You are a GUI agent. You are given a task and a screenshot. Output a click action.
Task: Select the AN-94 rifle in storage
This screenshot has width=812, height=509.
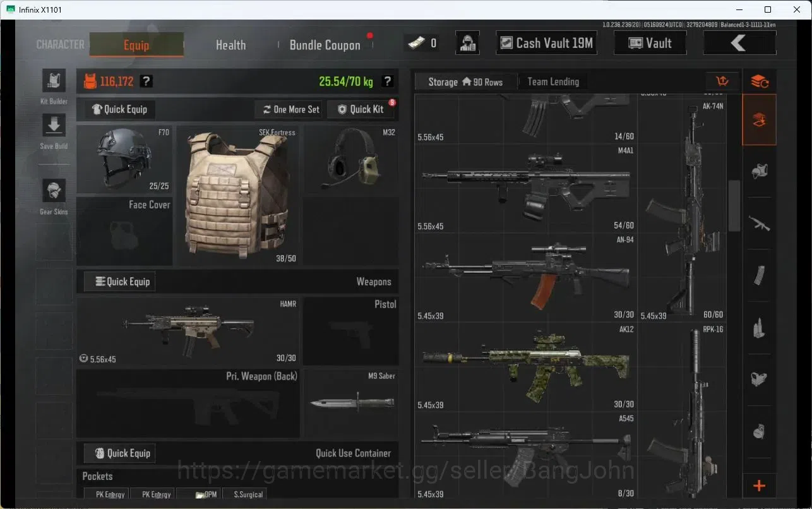[x=526, y=278]
